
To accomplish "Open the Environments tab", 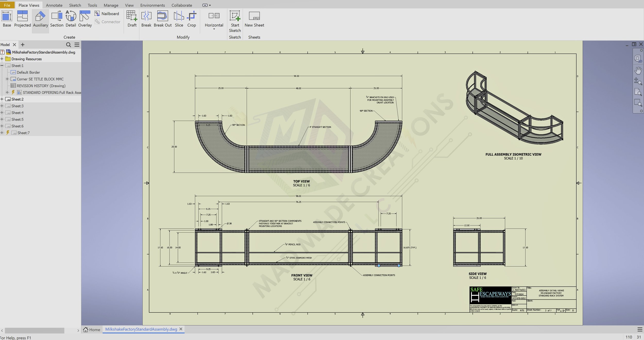I will click(x=152, y=5).
